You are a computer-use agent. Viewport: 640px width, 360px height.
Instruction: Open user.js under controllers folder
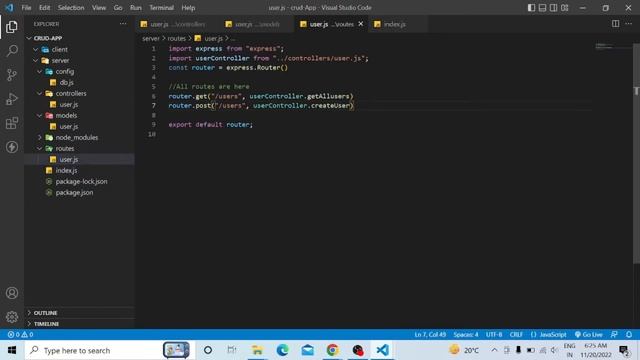click(80, 104)
